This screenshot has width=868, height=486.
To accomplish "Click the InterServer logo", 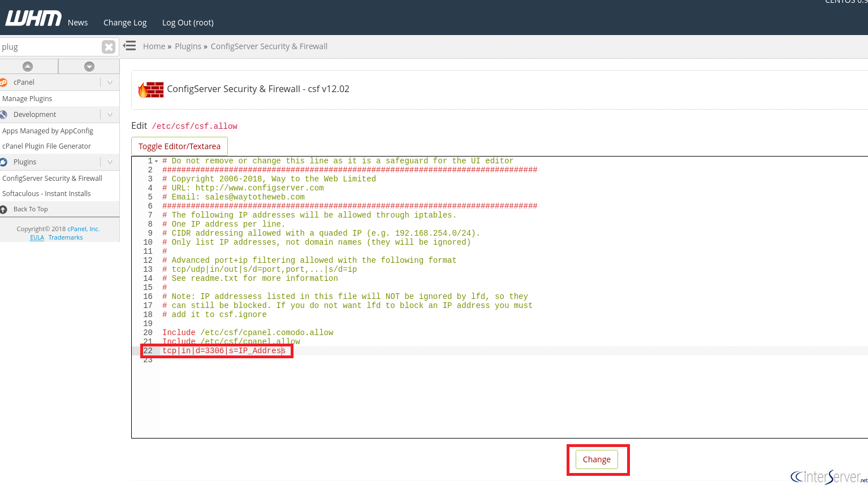I will point(829,476).
